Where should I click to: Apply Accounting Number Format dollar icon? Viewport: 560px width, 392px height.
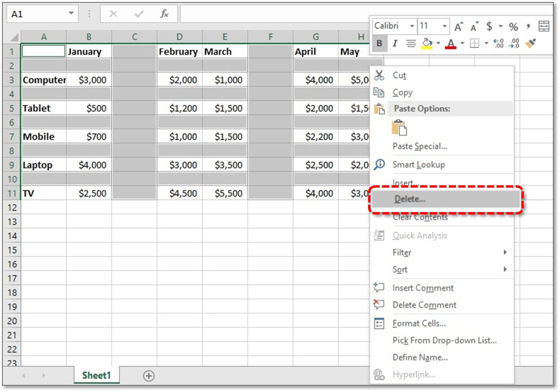tap(489, 26)
